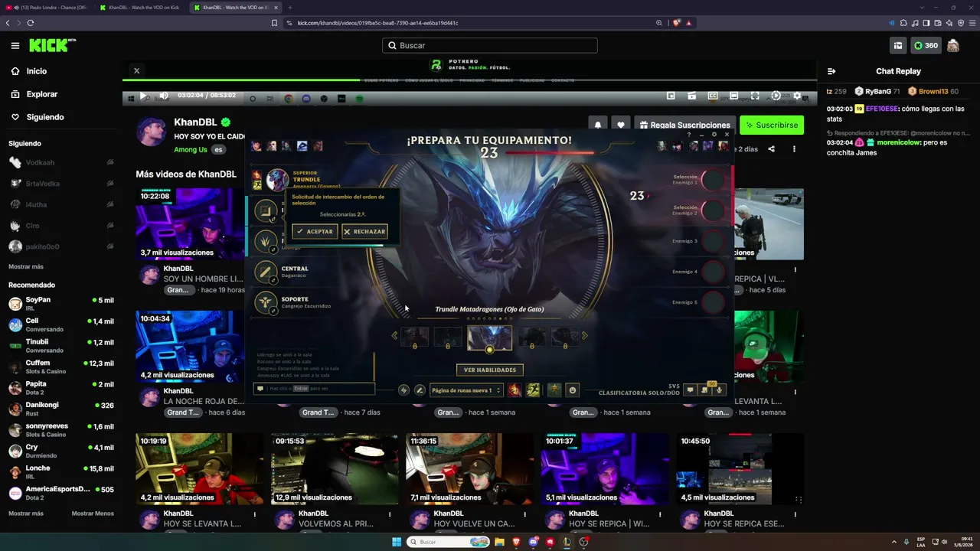Click the heart follow button

click(x=621, y=125)
